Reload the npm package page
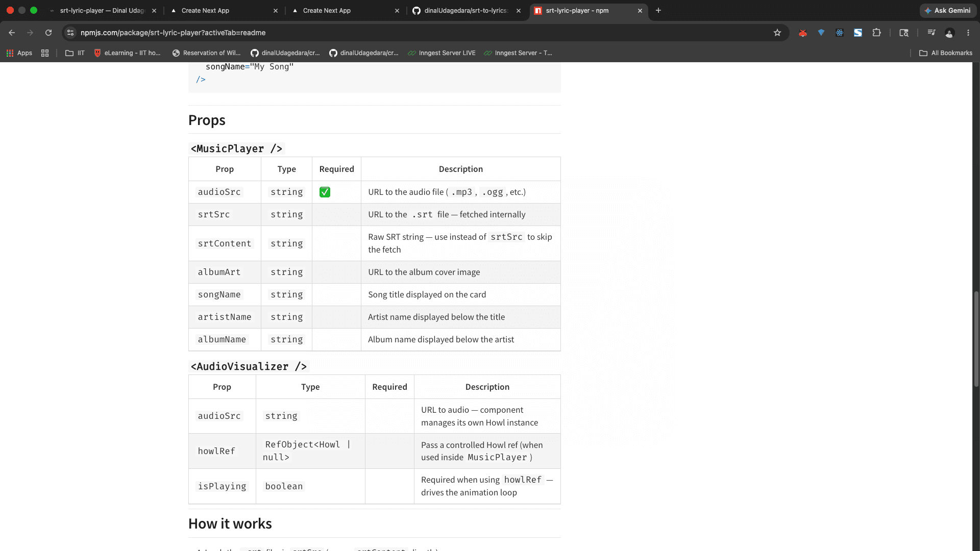The height and width of the screenshot is (551, 980). pos(48,33)
